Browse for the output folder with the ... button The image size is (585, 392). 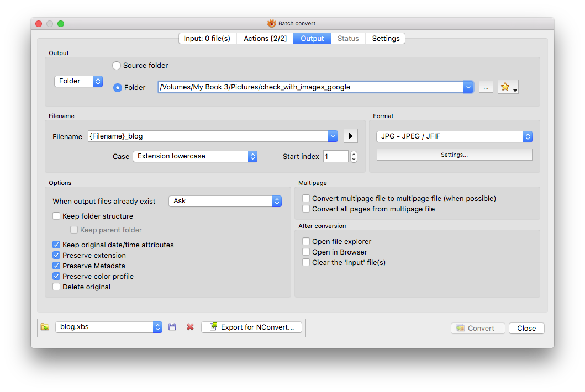(x=486, y=87)
